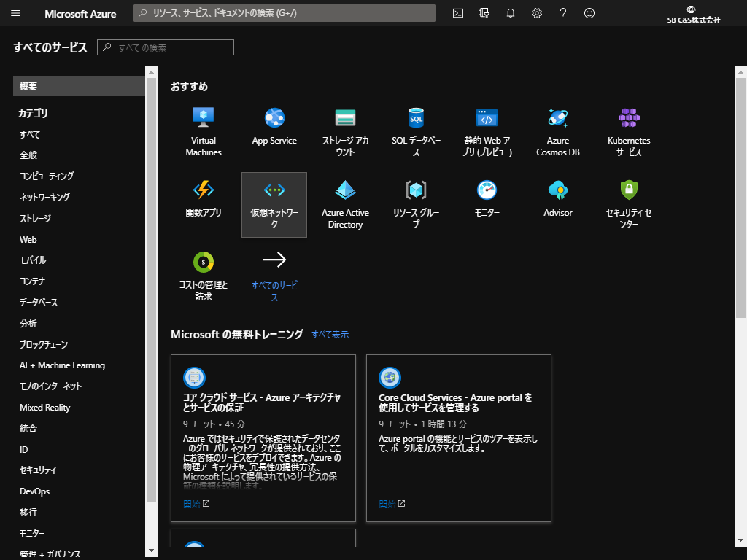This screenshot has width=747, height=560.
Task: Open directory and subscription filter icon
Action: pos(484,13)
